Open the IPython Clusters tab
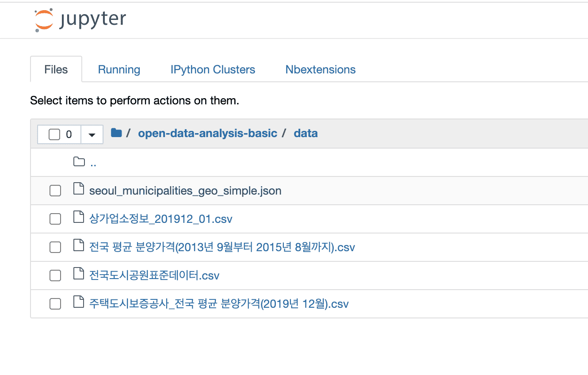The image size is (588, 375). coord(213,69)
